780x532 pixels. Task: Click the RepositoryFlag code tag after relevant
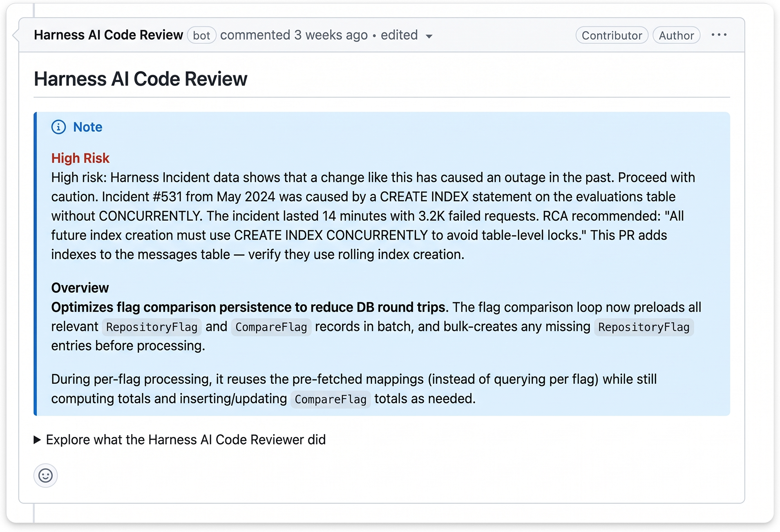point(152,327)
